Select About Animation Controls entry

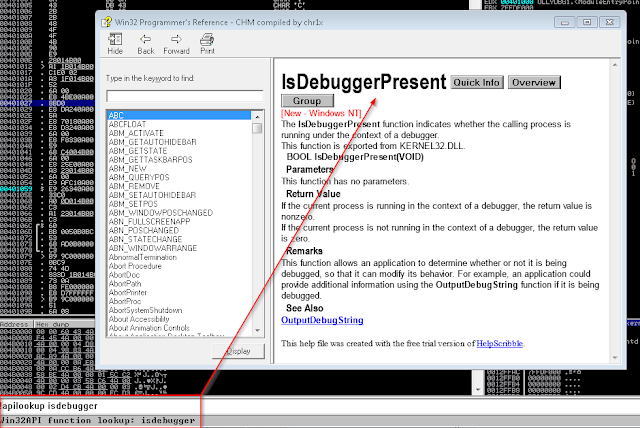(x=149, y=328)
